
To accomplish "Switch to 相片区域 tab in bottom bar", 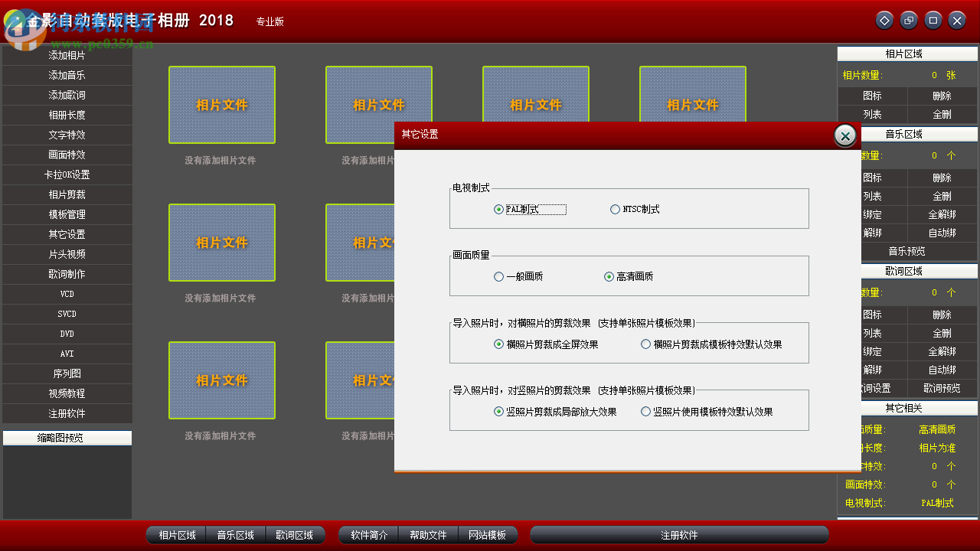I will click(177, 535).
